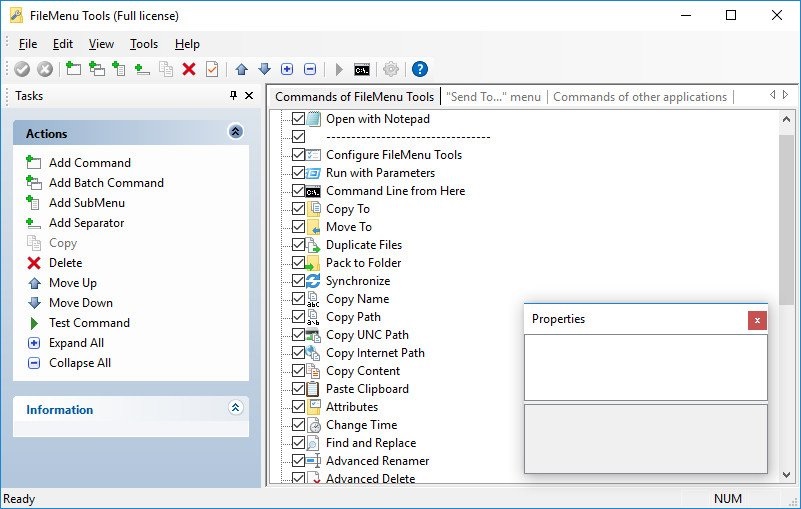Viewport: 801px width, 509px height.
Task: Click the Add Separator toolbar icon
Action: [142, 70]
